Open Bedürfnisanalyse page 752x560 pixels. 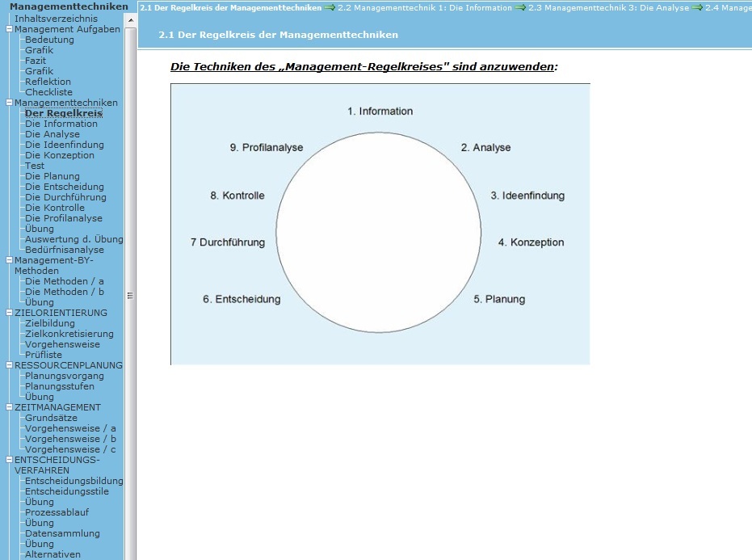point(65,250)
